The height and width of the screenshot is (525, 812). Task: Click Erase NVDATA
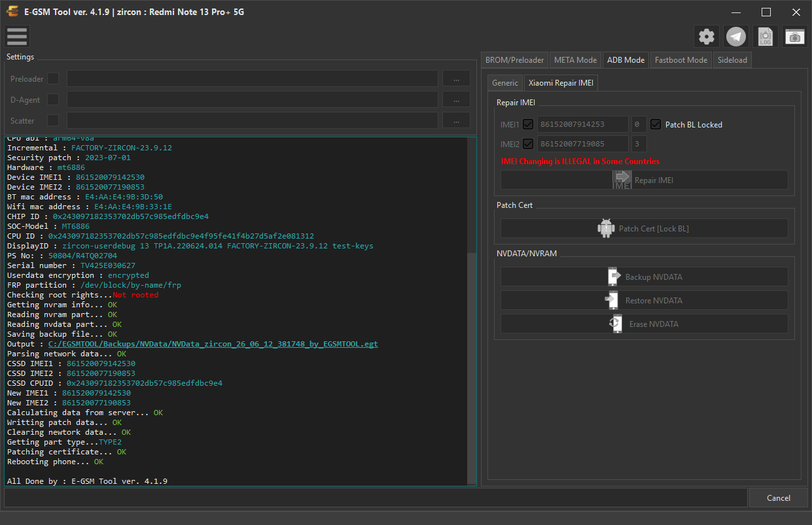pyautogui.click(x=644, y=324)
